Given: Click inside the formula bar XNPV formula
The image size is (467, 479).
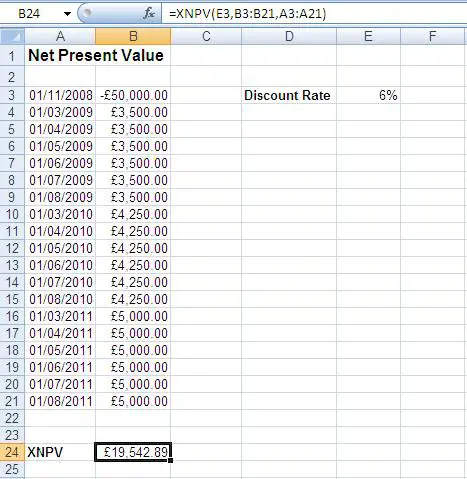Looking at the screenshot, I should click(x=247, y=14).
